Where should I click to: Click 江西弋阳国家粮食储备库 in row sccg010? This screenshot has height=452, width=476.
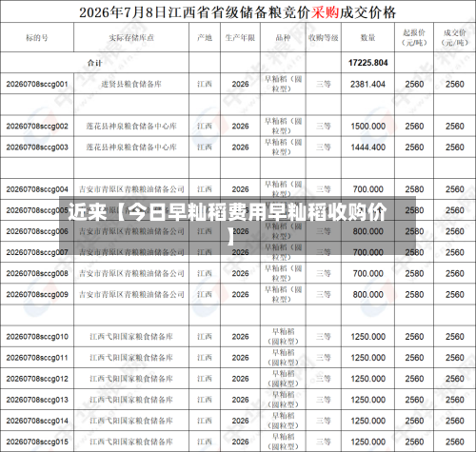coord(131,337)
